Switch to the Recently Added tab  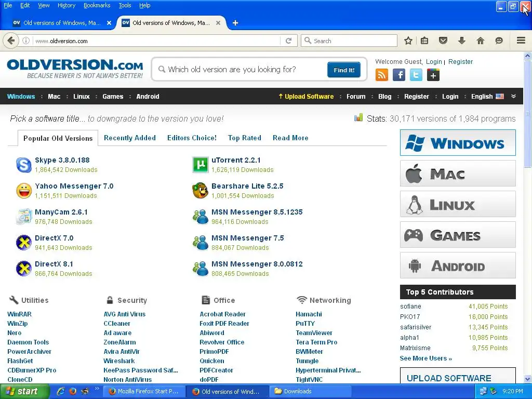130,138
